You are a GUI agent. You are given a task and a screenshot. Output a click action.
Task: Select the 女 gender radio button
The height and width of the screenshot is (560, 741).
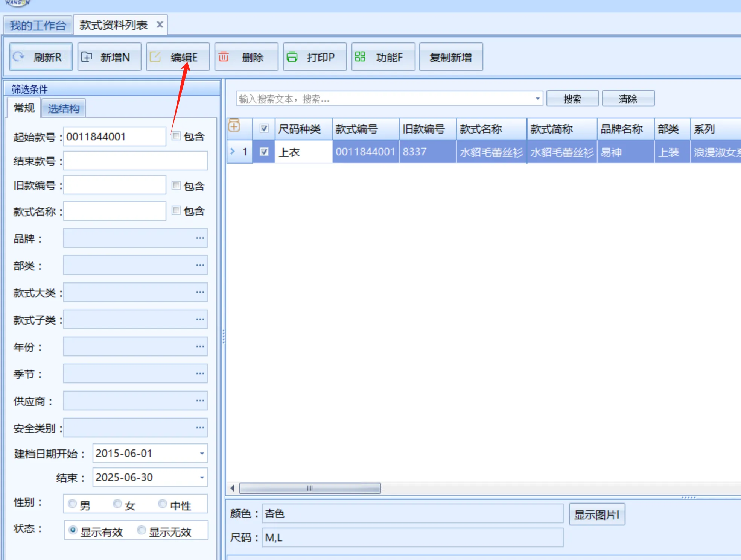point(117,504)
